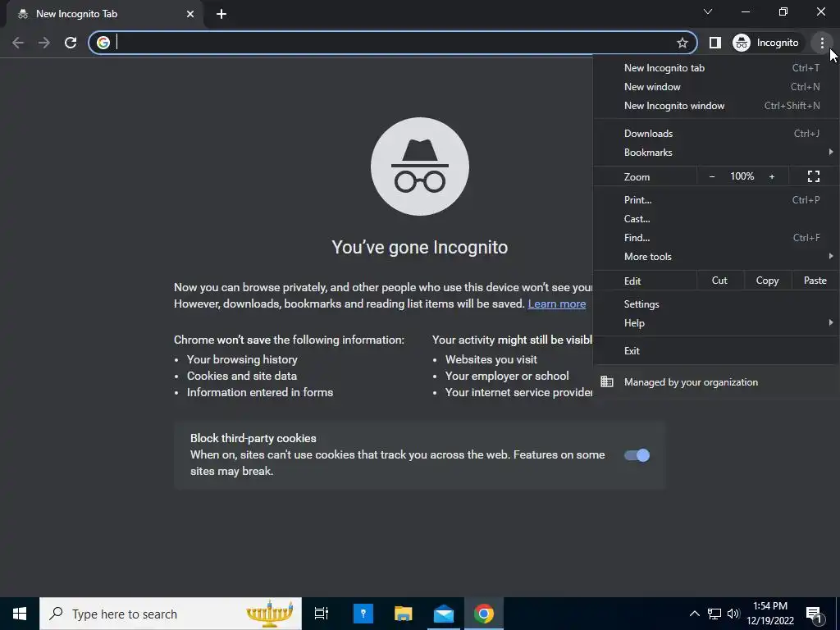
Task: Select Cast... in the menu
Action: [716, 218]
